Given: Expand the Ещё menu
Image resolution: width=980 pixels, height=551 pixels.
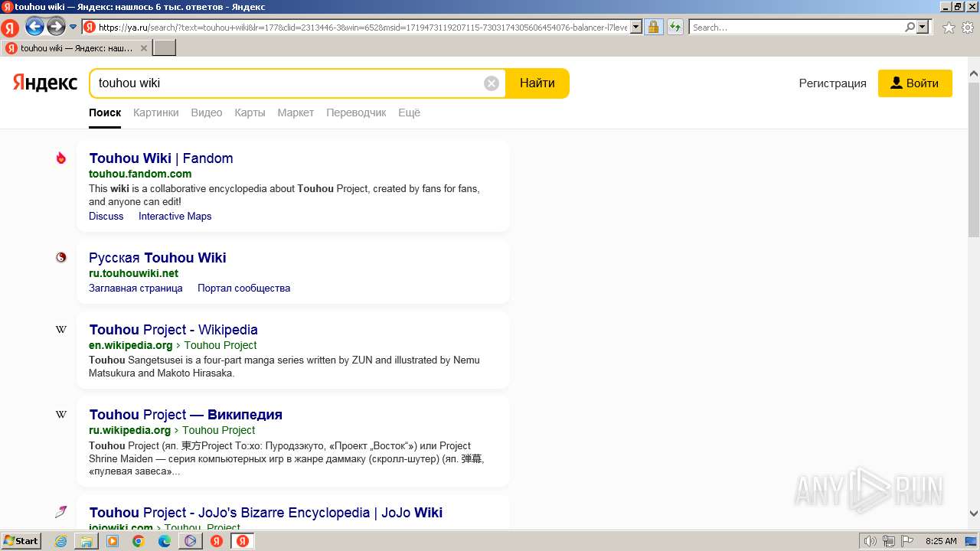Looking at the screenshot, I should (409, 112).
